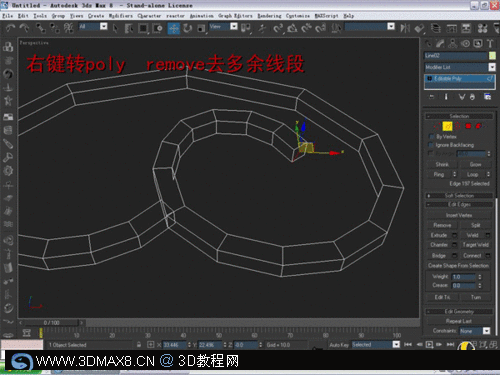Click the Chamfer button

coord(439,245)
